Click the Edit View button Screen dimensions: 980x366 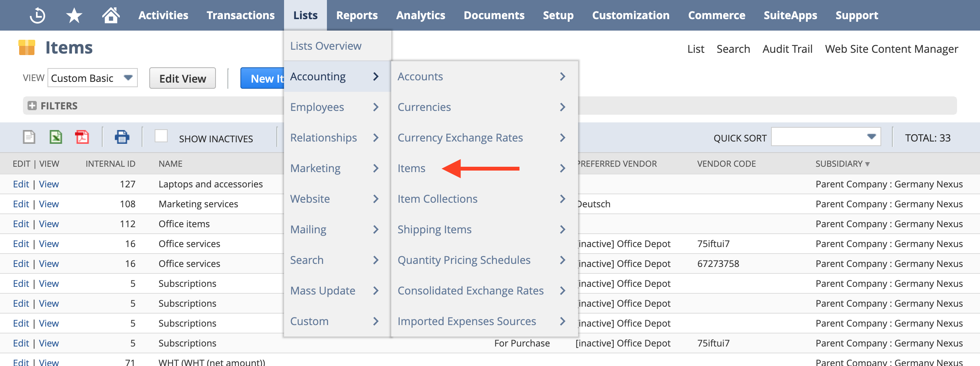(182, 78)
